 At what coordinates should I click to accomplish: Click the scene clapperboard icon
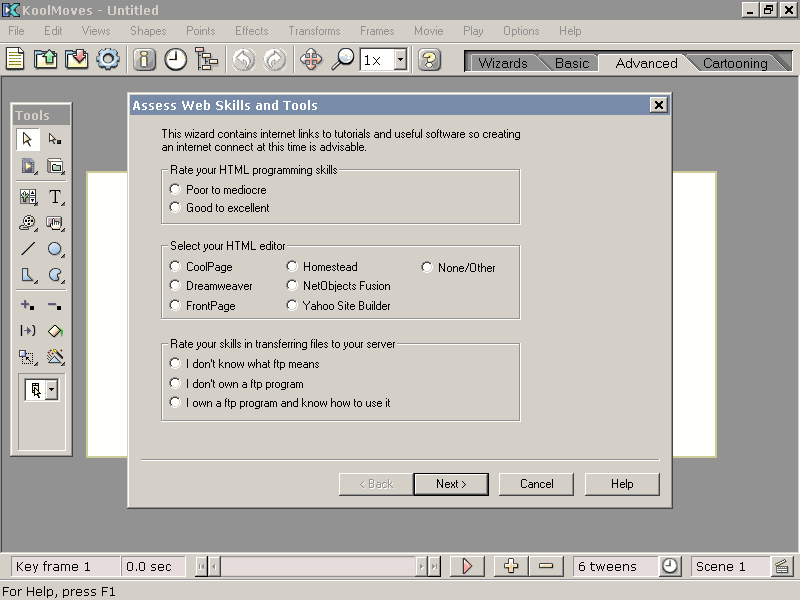coord(781,566)
